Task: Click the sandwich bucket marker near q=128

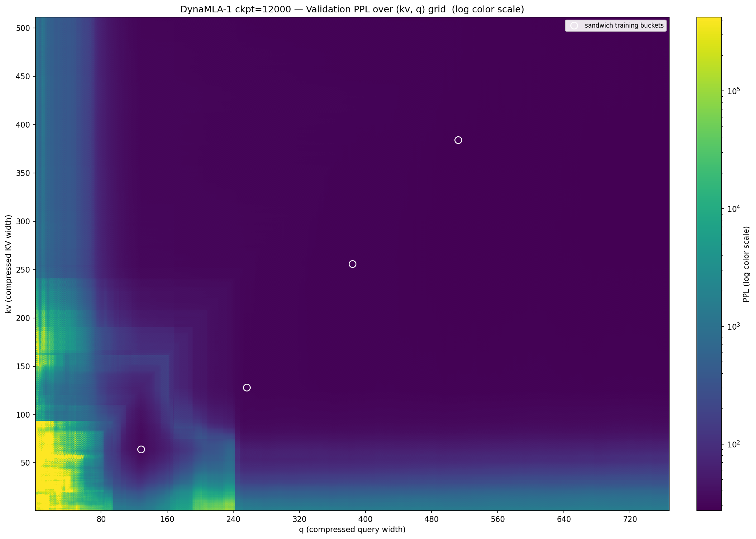Action: 141,450
